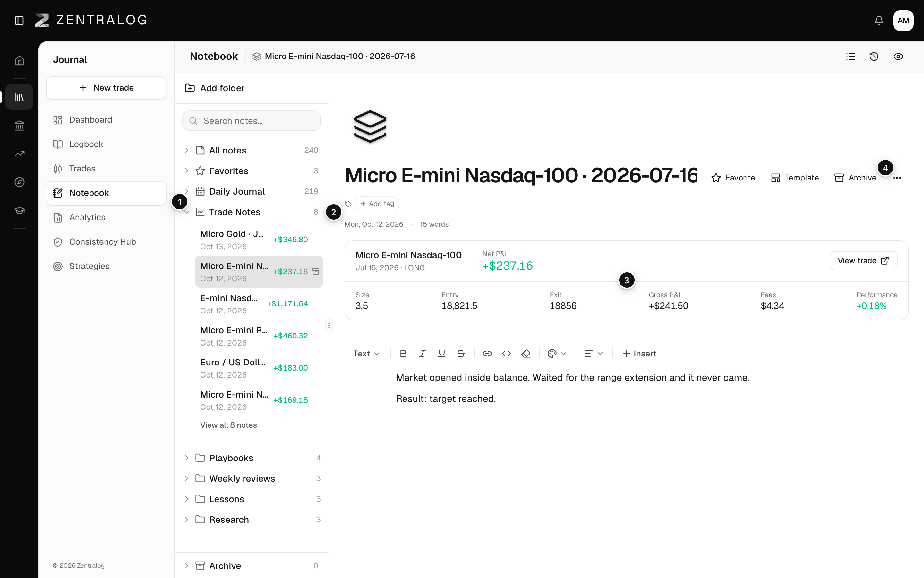The height and width of the screenshot is (578, 924).
Task: Apply italic formatting
Action: [422, 354]
